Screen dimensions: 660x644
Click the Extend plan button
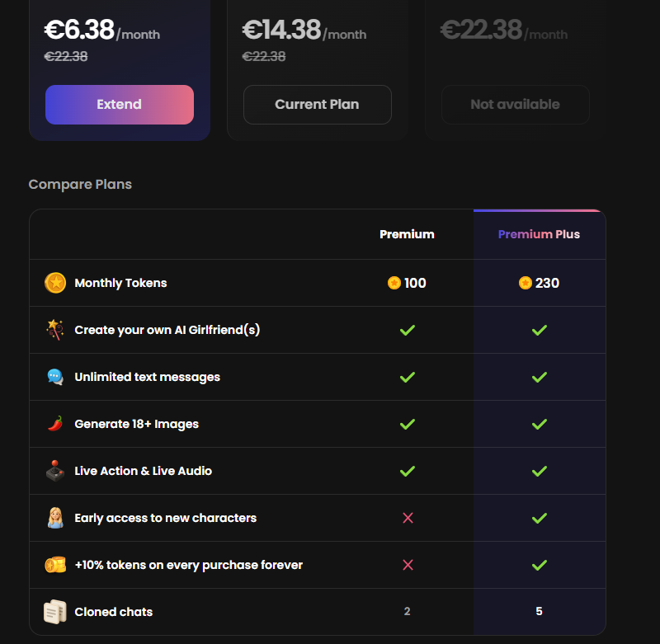point(120,105)
